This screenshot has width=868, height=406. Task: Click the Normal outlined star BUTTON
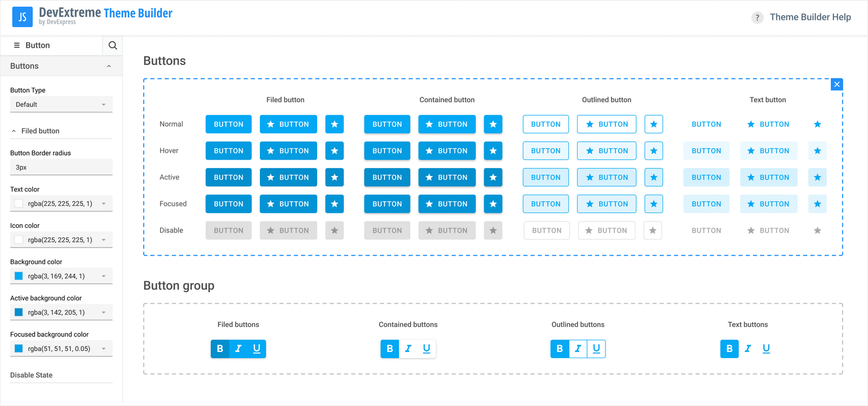[x=606, y=125]
